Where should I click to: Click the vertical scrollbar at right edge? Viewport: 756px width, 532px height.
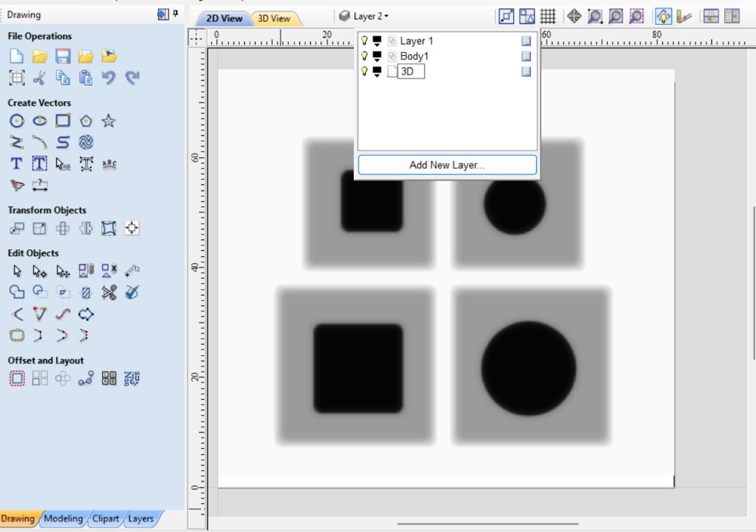754,283
